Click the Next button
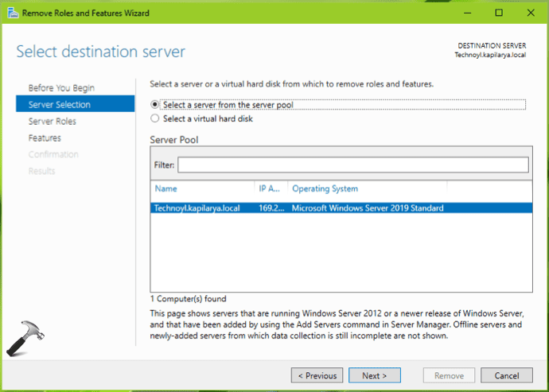The width and height of the screenshot is (549, 392). pos(374,375)
